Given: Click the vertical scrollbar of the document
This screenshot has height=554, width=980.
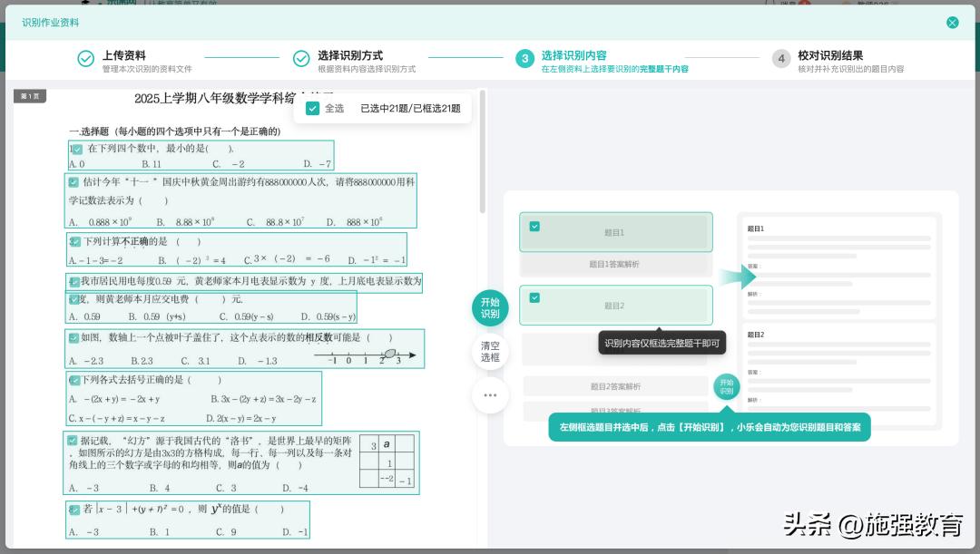Looking at the screenshot, I should 483,151.
